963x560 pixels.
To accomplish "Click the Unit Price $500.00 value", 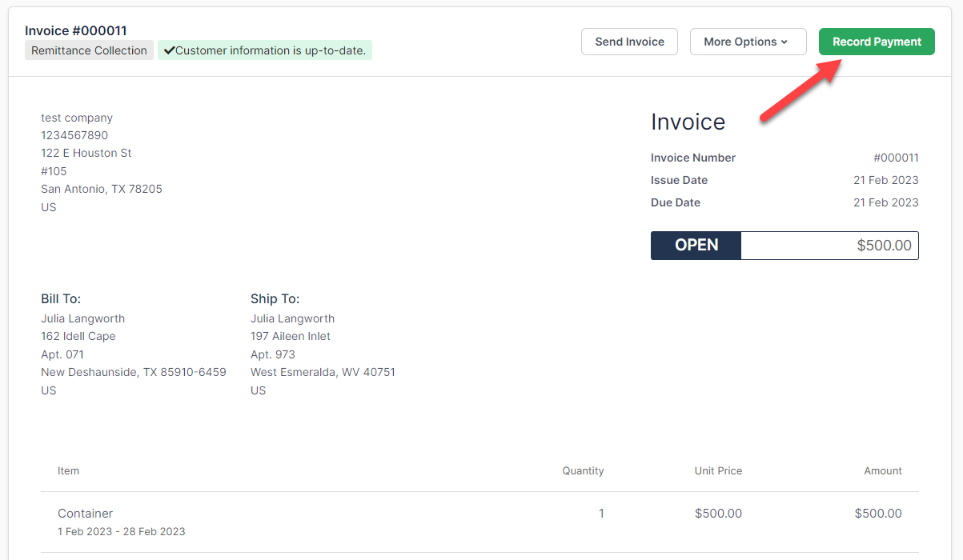I will pyautogui.click(x=718, y=513).
